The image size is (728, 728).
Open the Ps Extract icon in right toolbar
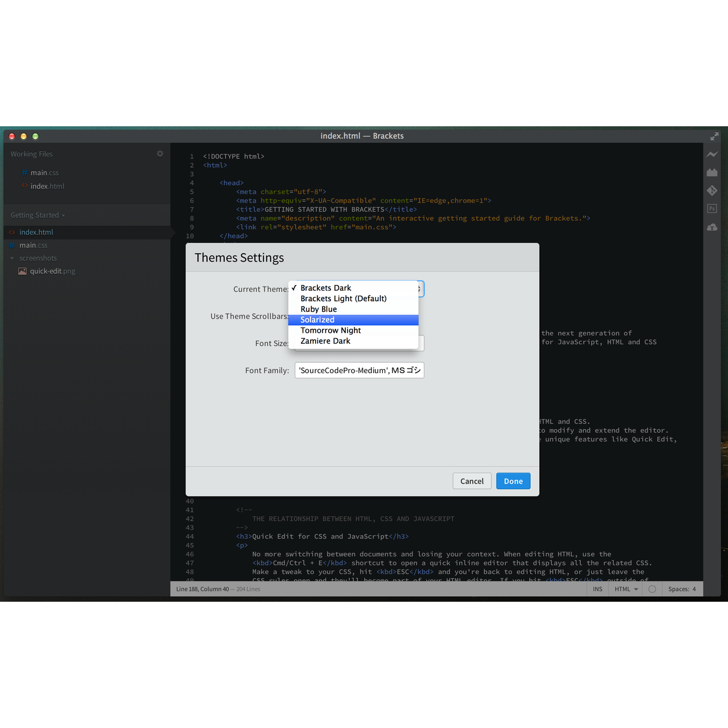pos(712,209)
